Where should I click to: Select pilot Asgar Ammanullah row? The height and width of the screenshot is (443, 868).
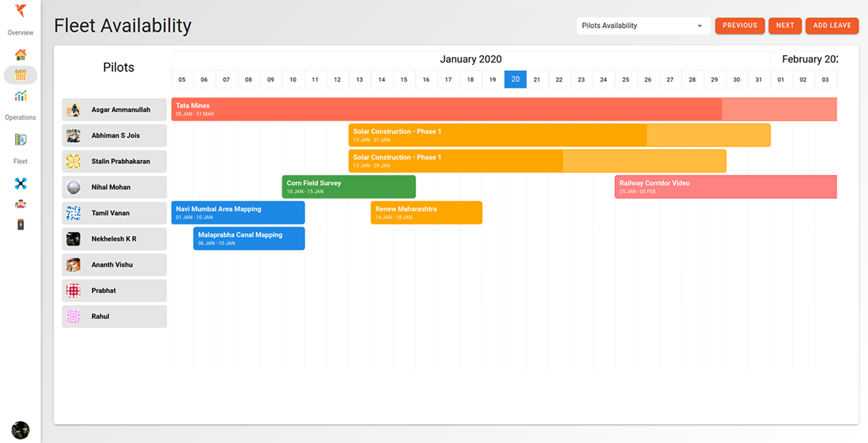[114, 109]
